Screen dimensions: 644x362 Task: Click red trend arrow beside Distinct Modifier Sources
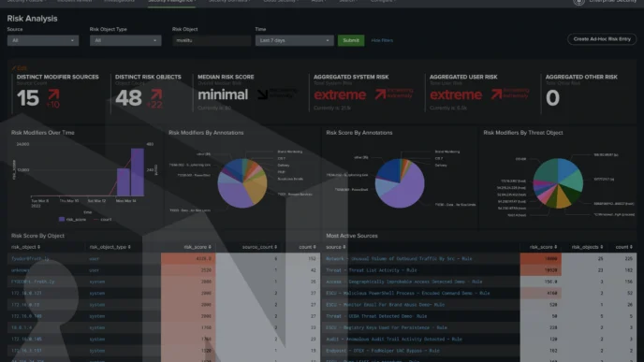pyautogui.click(x=53, y=94)
